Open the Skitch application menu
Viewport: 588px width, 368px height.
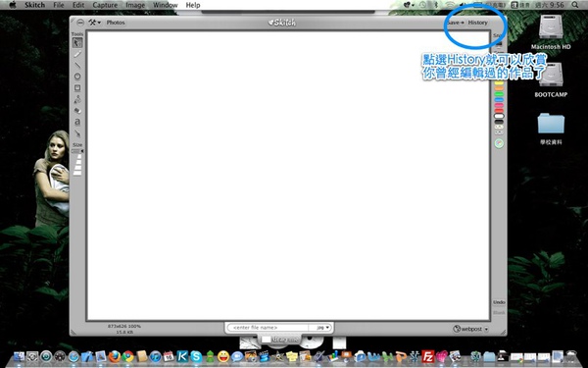click(34, 5)
